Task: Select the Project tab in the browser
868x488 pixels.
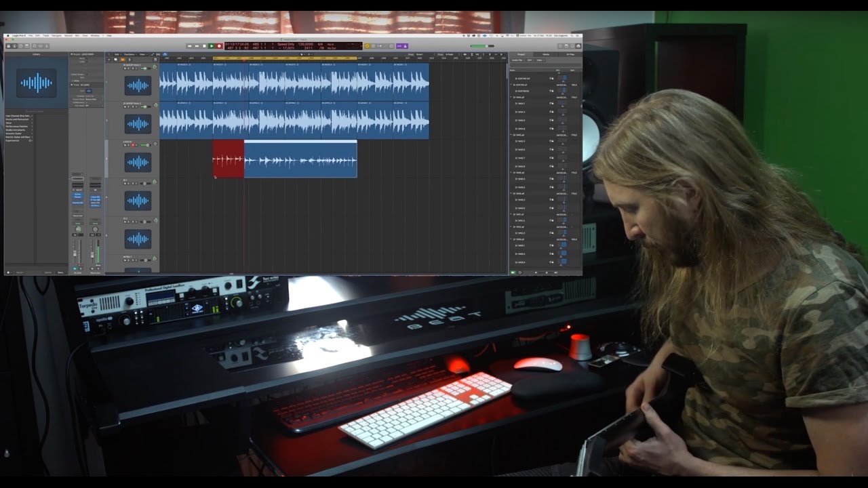Action: tap(521, 54)
